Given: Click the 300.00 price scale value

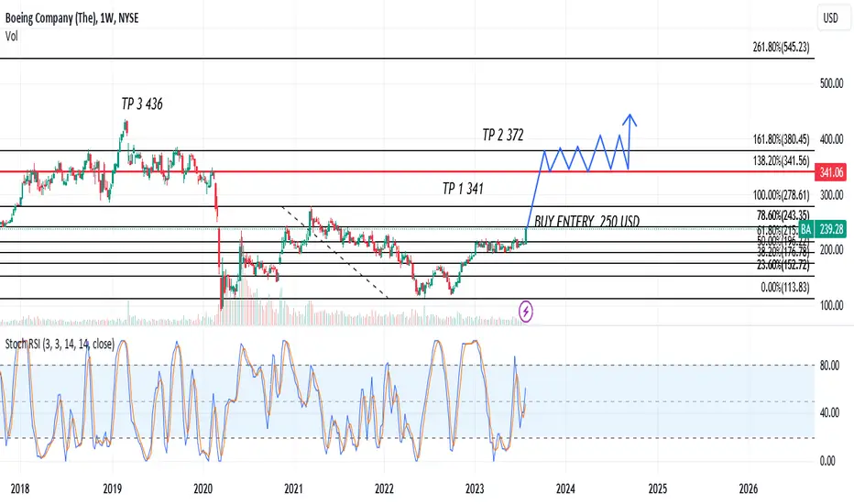Looking at the screenshot, I should click(x=832, y=195).
